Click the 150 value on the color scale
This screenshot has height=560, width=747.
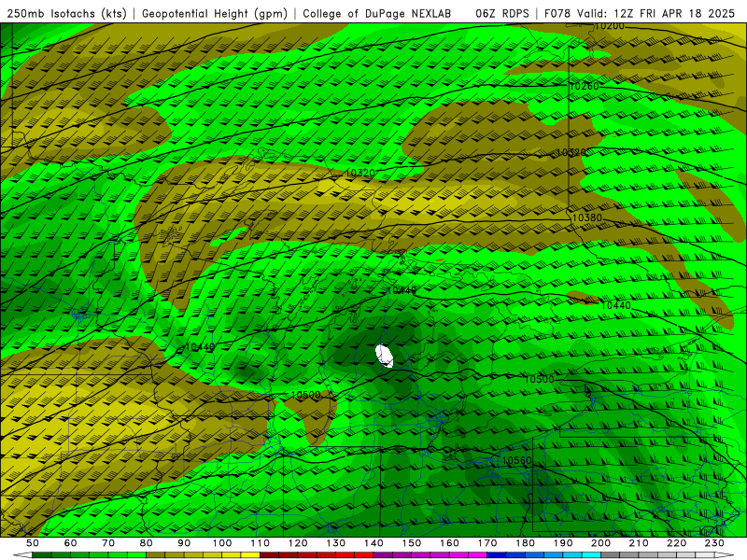coord(412,543)
